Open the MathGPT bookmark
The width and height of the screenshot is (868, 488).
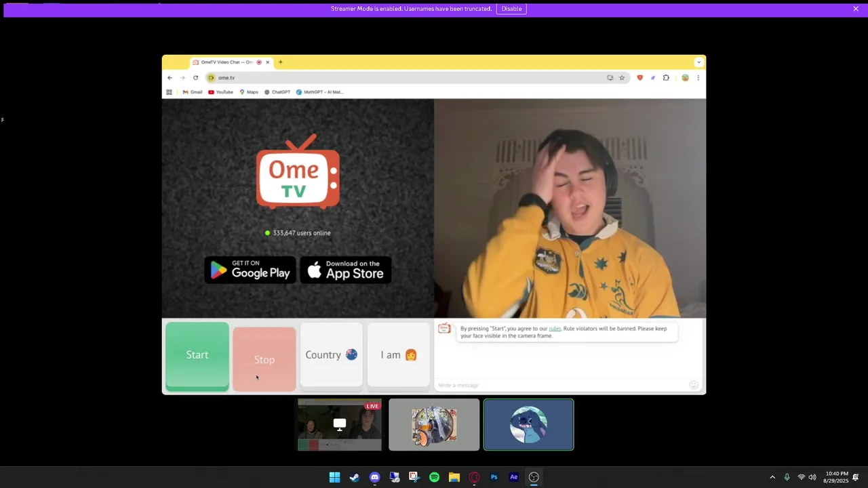[319, 92]
